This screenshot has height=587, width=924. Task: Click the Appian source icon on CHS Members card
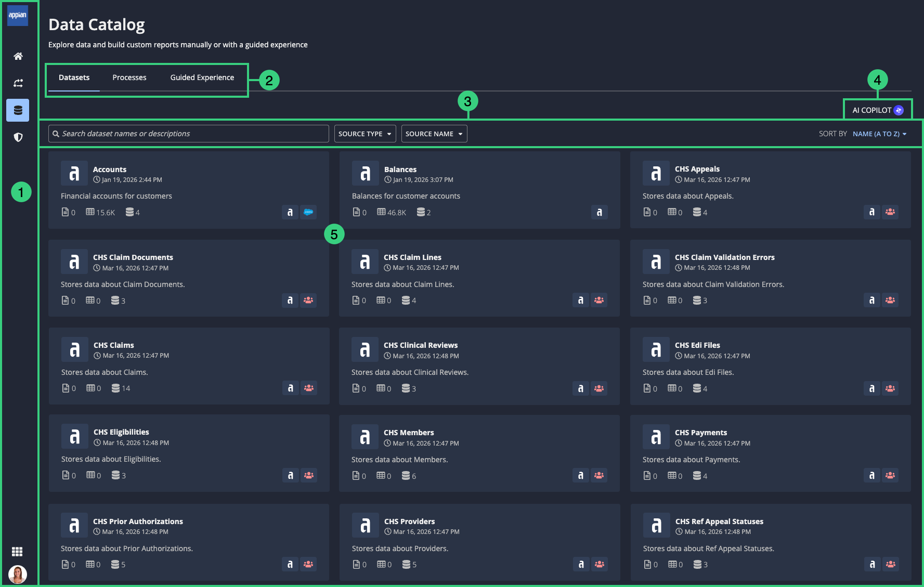[x=581, y=475]
